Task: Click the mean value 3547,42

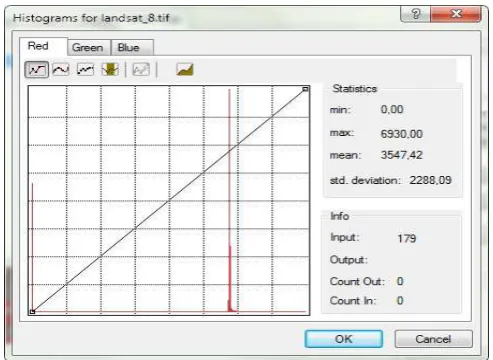Action: pos(402,155)
